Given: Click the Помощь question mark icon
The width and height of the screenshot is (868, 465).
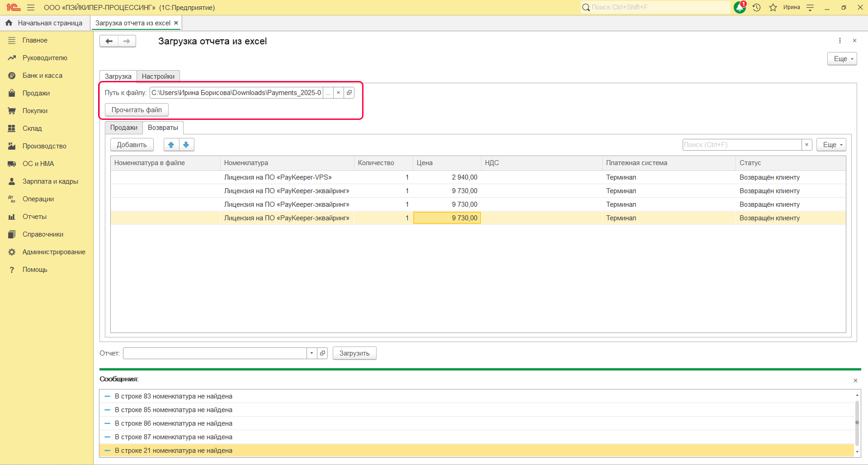Looking at the screenshot, I should (x=12, y=270).
